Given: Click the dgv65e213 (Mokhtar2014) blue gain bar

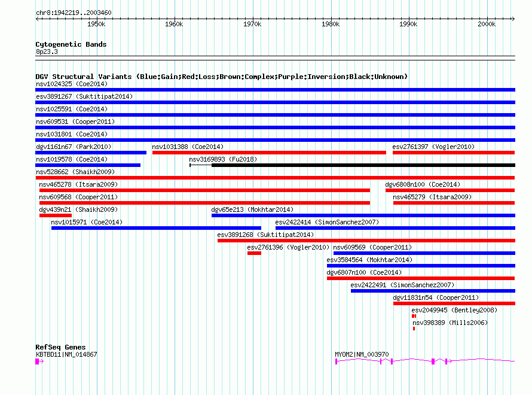Looking at the screenshot, I should point(363,215).
